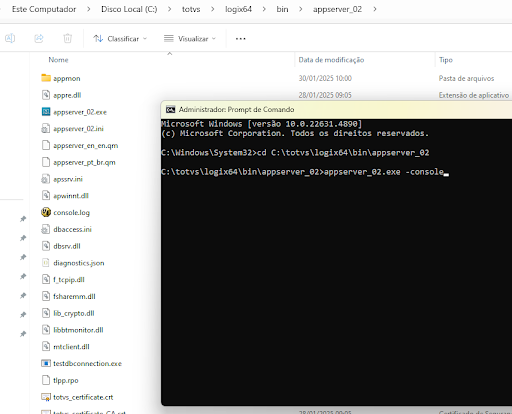
Task: Select the totvs_certificate.crt file
Action: coord(83,397)
